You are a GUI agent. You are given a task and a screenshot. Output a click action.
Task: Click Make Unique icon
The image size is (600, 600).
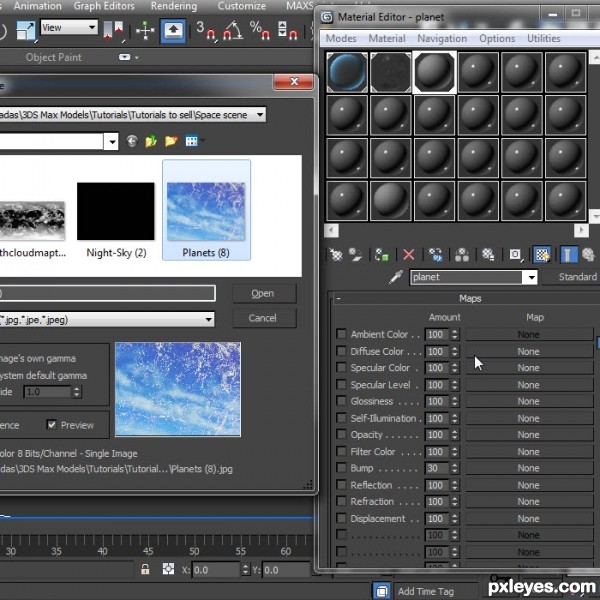pos(462,254)
